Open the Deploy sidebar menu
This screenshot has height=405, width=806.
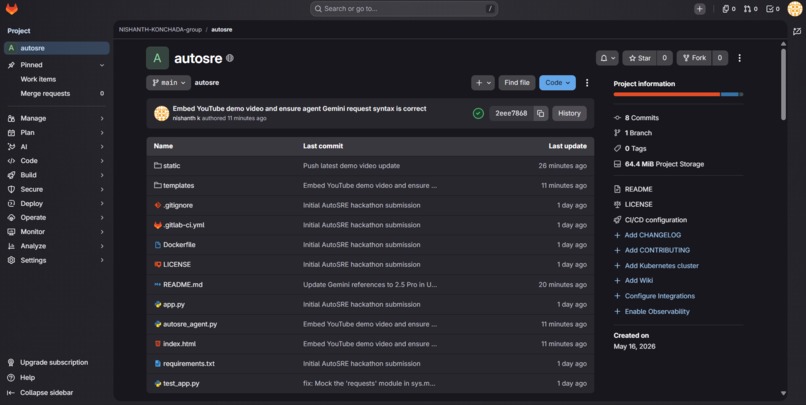coord(57,204)
